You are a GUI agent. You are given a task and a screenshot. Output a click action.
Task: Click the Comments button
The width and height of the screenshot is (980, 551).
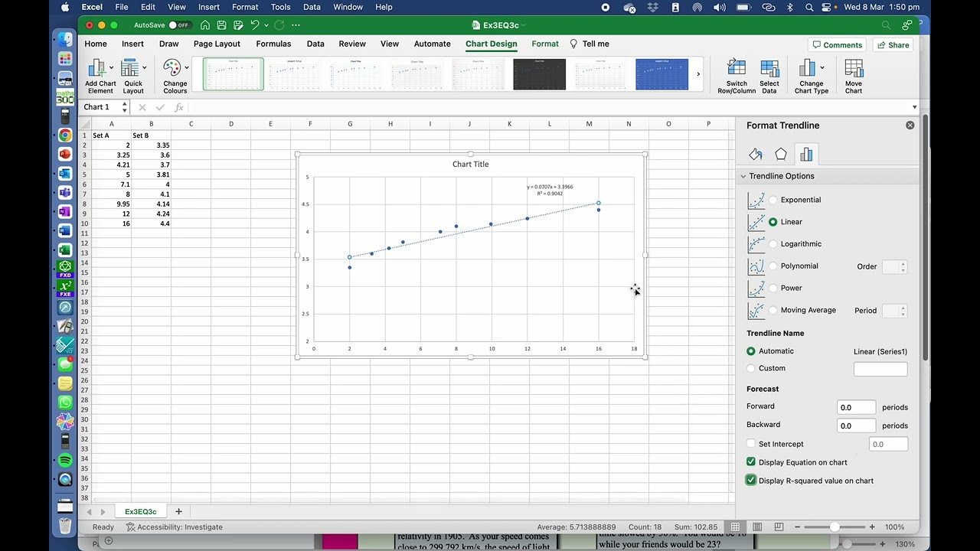(837, 44)
